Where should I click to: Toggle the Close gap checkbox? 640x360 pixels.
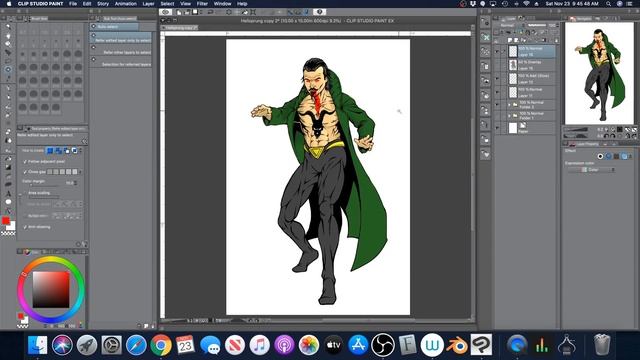[25, 172]
